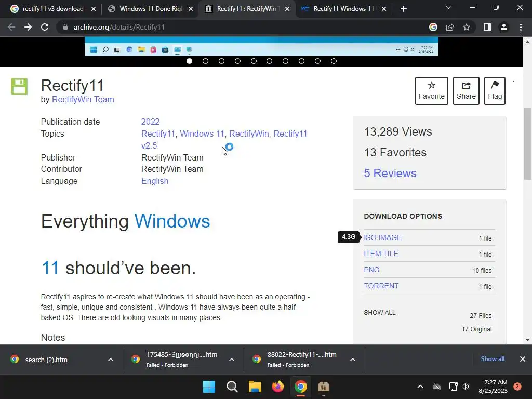Expand 175485 failed download options

pyautogui.click(x=232, y=360)
